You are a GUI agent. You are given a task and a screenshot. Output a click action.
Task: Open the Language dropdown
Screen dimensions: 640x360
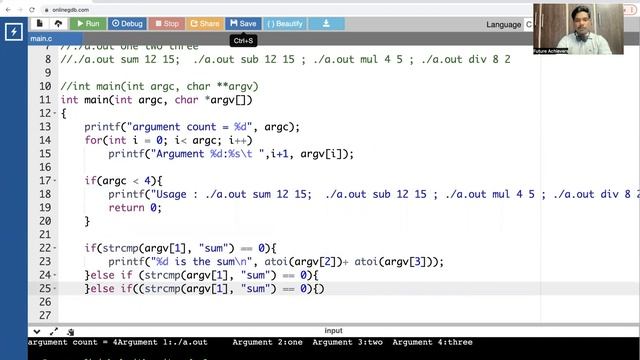click(x=529, y=24)
